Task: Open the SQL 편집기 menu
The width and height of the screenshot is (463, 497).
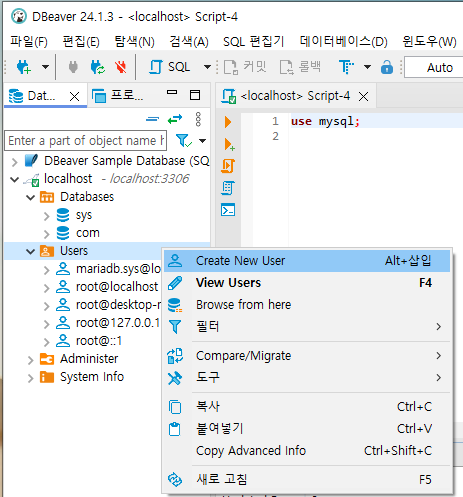Action: tap(253, 42)
